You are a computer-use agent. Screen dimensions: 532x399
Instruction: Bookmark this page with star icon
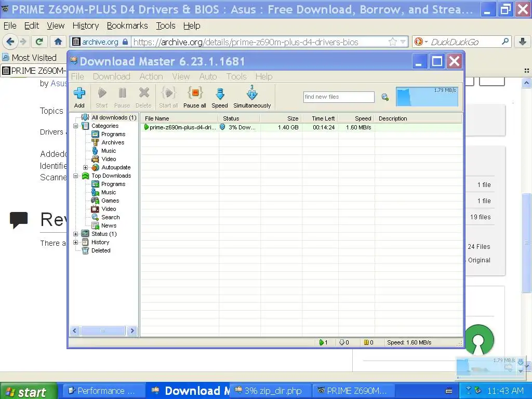[x=393, y=42]
